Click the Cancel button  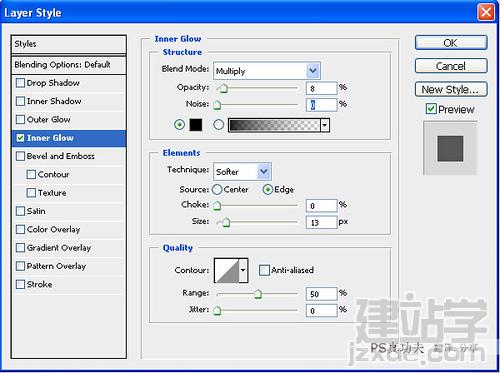tap(451, 66)
